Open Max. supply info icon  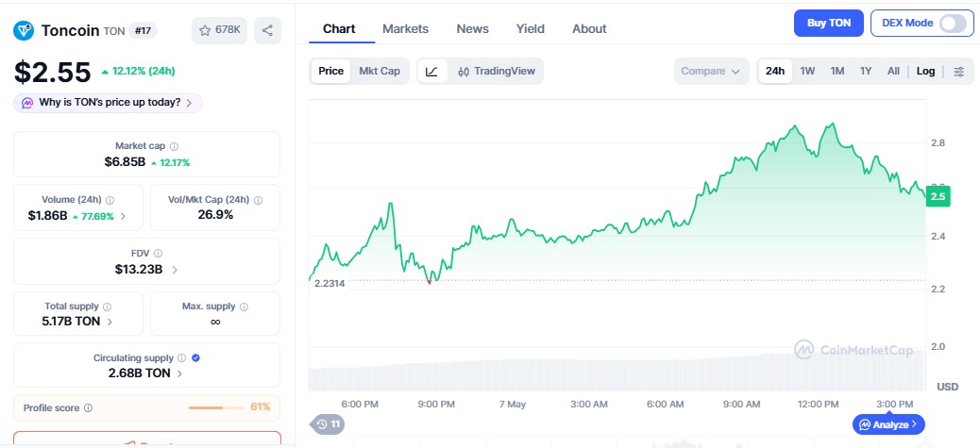pyautogui.click(x=244, y=307)
